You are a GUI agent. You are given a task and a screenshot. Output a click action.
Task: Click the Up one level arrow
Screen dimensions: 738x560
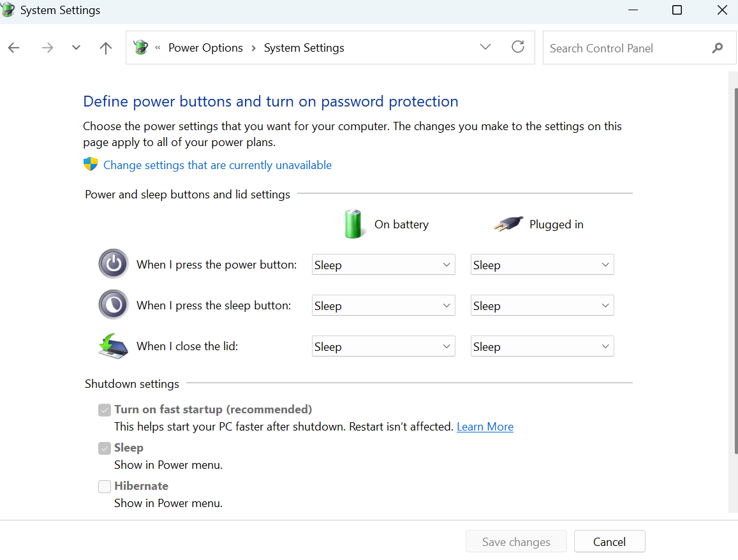coord(106,48)
